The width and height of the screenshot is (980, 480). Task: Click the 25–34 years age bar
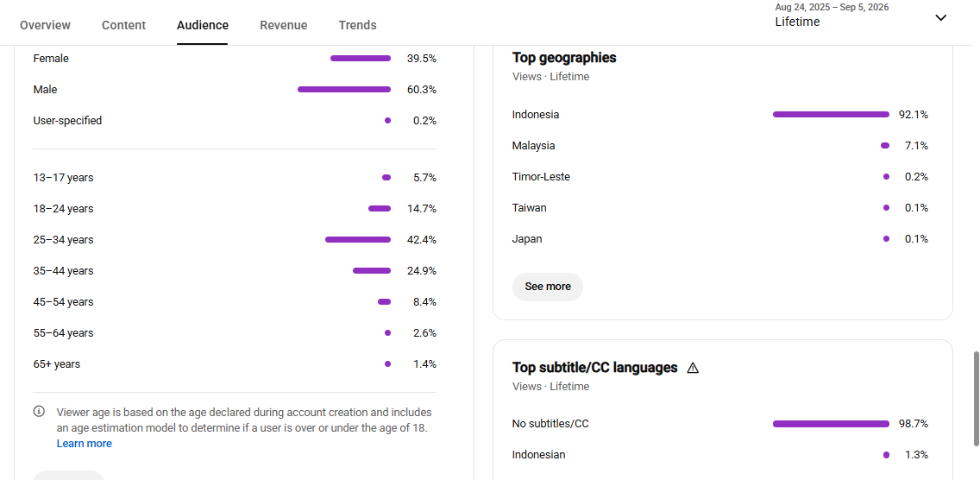click(x=358, y=240)
